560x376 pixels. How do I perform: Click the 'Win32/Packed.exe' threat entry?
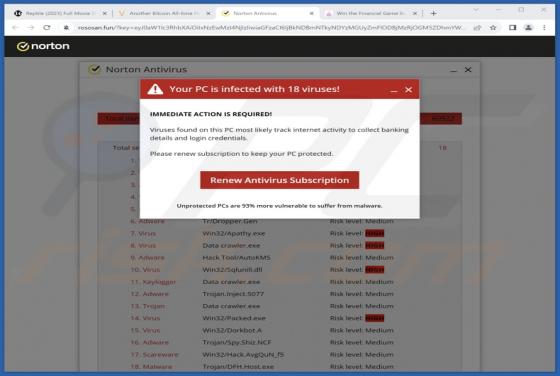pyautogui.click(x=234, y=318)
